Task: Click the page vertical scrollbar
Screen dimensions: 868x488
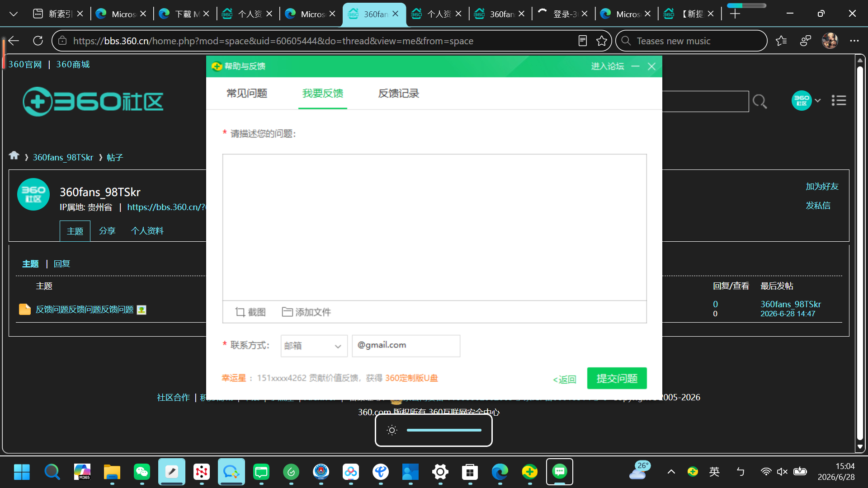Action: [x=860, y=253]
